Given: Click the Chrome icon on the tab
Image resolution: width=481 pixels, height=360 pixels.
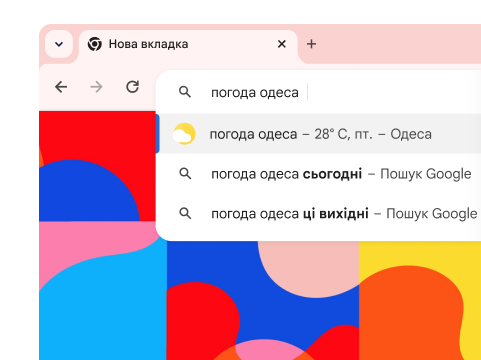Looking at the screenshot, I should [x=95, y=44].
